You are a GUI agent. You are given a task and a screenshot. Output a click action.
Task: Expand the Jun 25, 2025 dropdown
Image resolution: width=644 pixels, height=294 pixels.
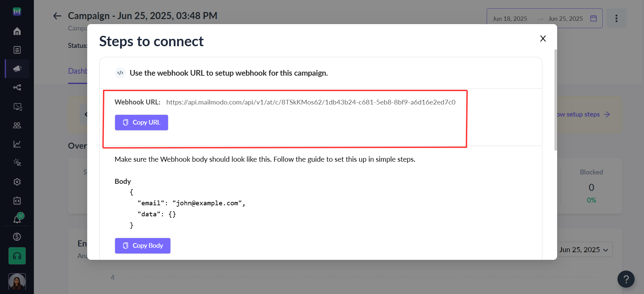584,250
